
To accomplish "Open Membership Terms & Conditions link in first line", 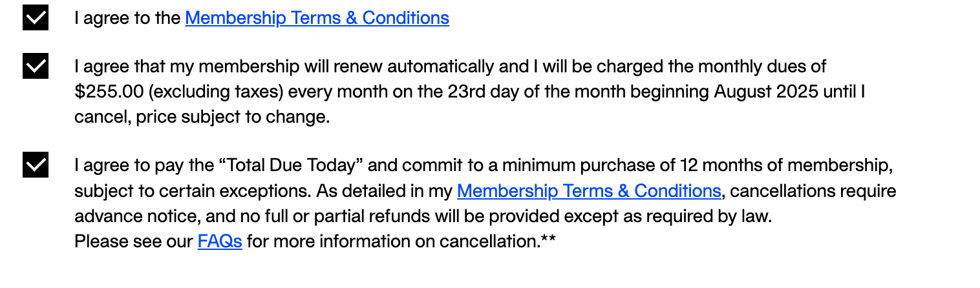I will tap(317, 17).
